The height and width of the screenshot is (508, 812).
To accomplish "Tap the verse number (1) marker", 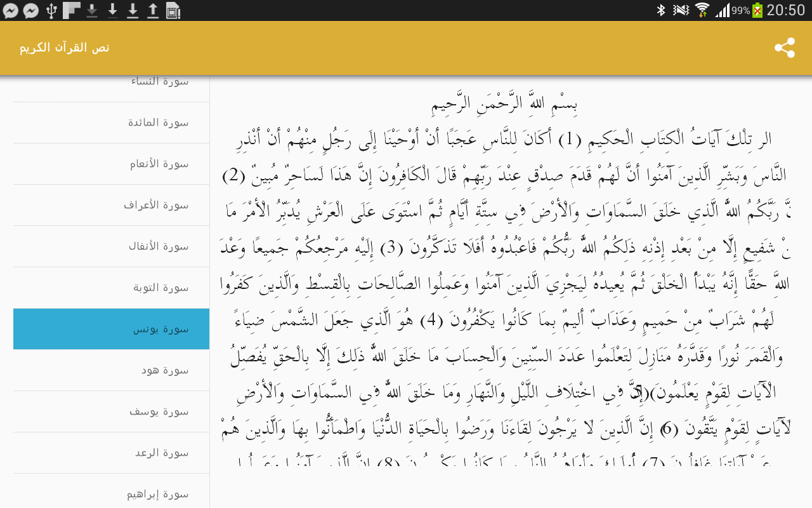I will [569, 139].
